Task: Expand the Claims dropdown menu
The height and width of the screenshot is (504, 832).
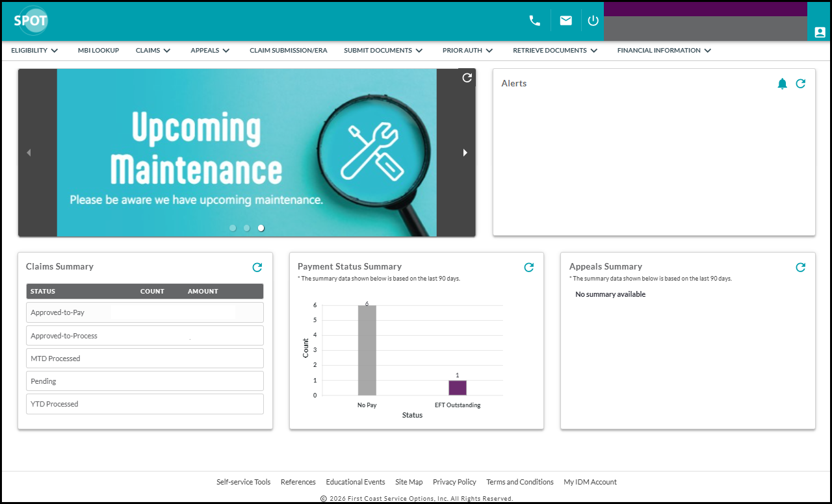Action: pos(153,51)
